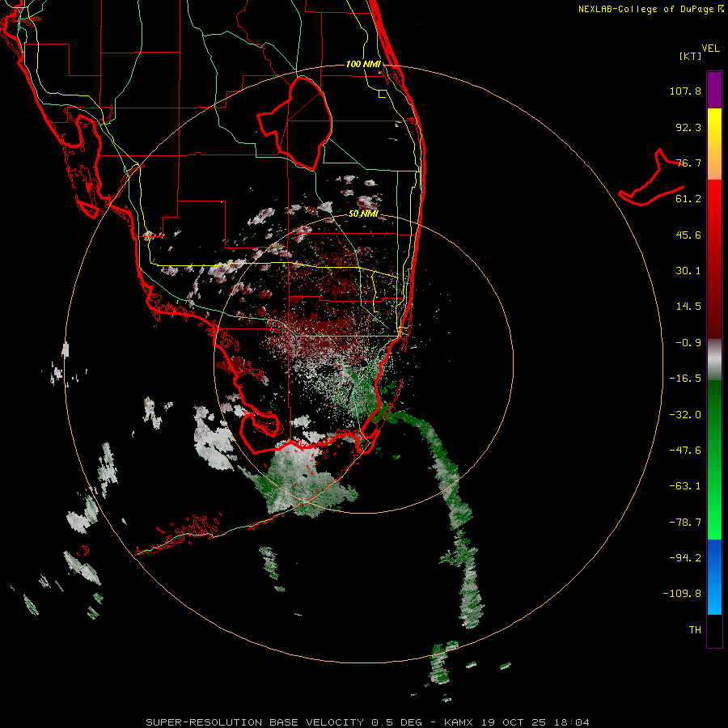Viewport: 728px width, 728px height.
Task: Click the 30.1 velocity scale value
Action: (x=688, y=271)
